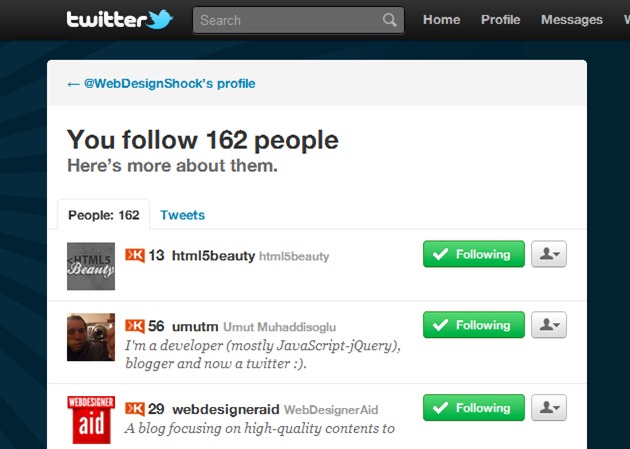
Task: Toggle the Following button for webdesigneraid
Action: (474, 408)
